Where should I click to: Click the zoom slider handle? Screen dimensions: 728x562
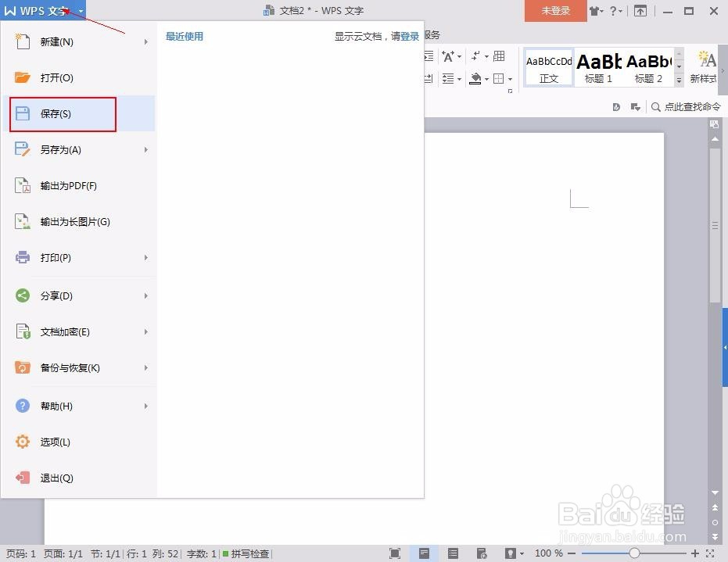[x=634, y=553]
